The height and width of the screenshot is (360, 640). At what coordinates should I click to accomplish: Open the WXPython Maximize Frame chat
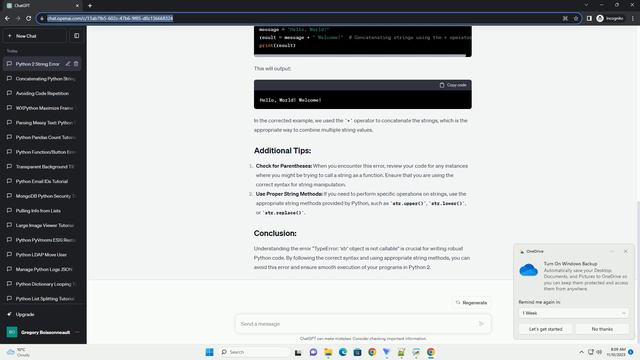(x=42, y=108)
